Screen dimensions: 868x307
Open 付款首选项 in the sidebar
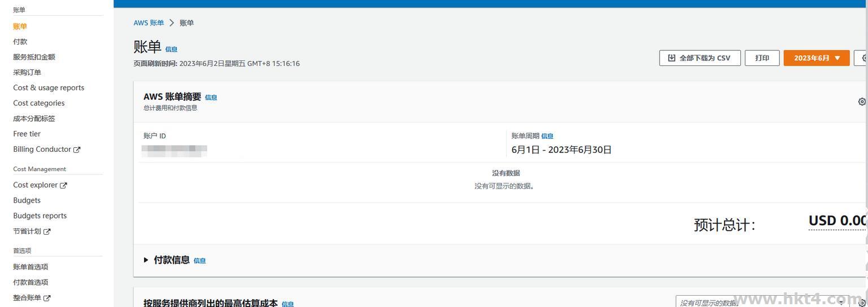click(30, 282)
